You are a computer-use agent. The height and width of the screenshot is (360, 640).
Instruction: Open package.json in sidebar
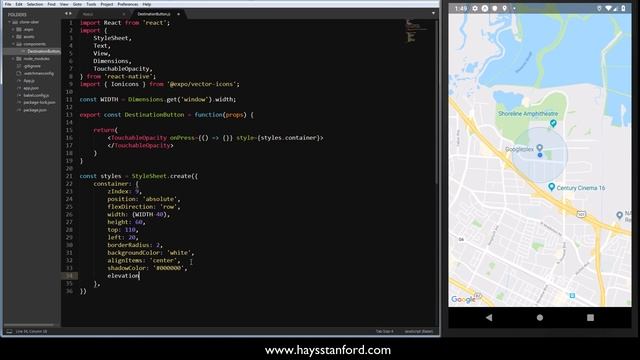tap(35, 110)
